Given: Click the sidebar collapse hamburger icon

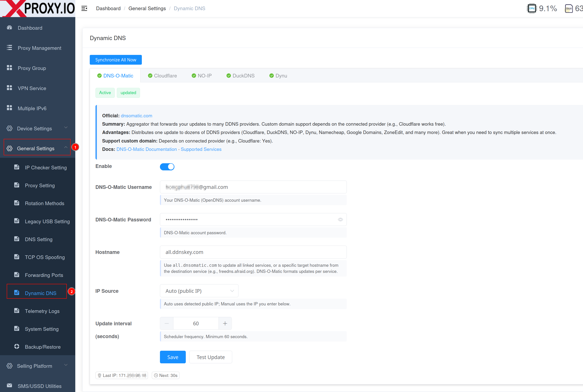Looking at the screenshot, I should (84, 9).
